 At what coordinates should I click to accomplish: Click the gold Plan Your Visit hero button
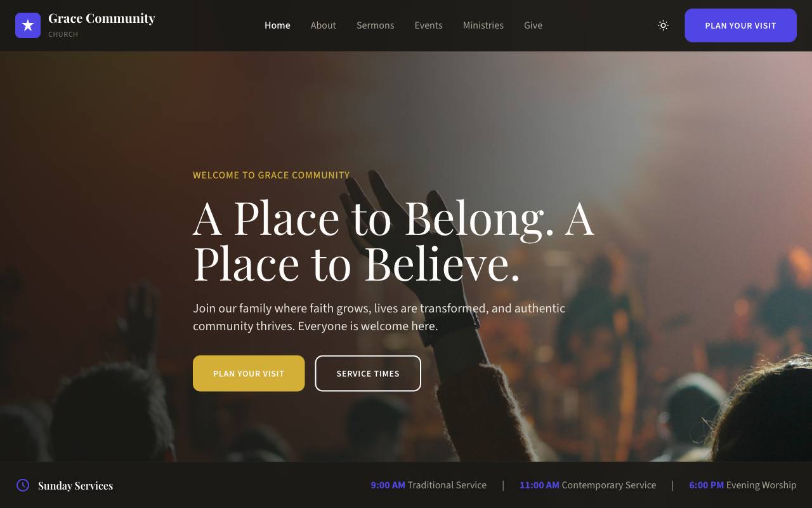(249, 373)
